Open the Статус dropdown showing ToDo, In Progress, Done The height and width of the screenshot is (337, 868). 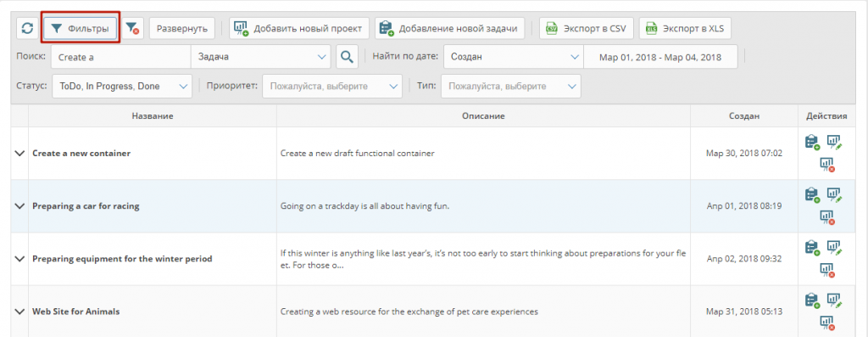[122, 87]
